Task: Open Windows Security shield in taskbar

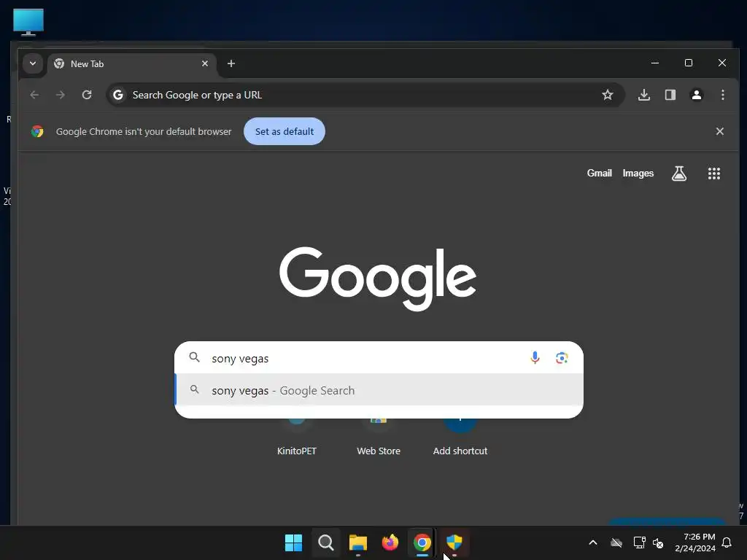Action: pyautogui.click(x=454, y=542)
